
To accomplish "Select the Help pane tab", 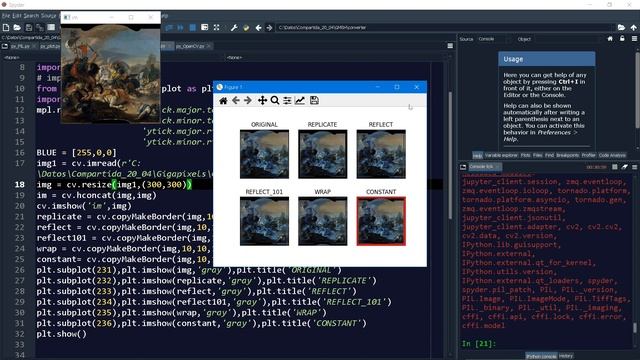I will pos(477,155).
